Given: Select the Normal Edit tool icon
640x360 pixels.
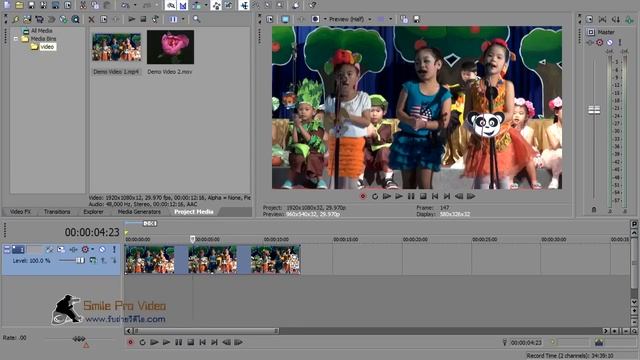Looking at the screenshot, I should tap(244, 5).
